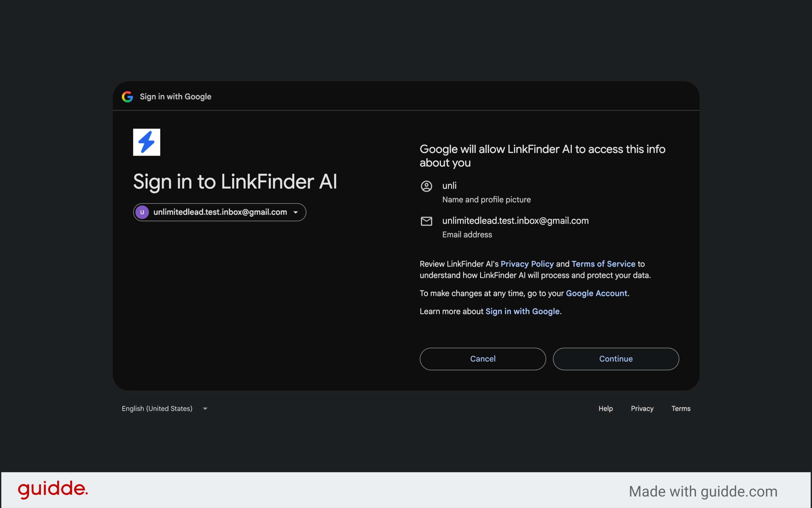The image size is (812, 508).
Task: Click the email shown in the access info list
Action: [x=515, y=221]
